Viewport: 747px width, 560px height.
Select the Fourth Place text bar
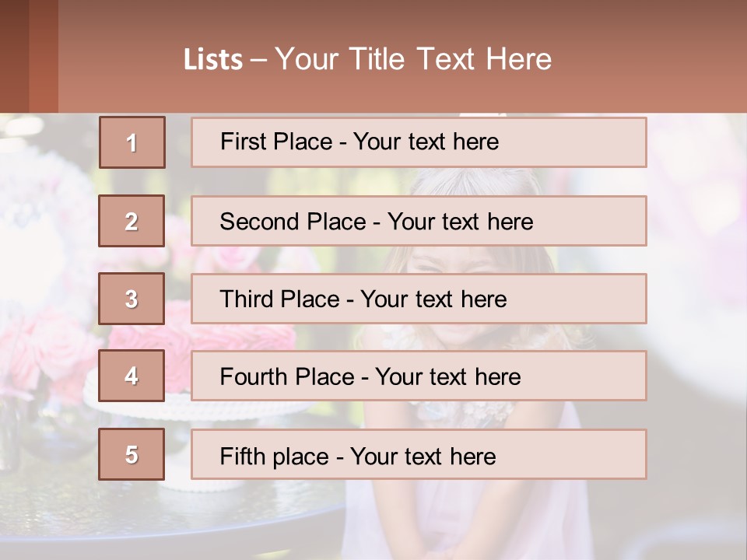click(x=419, y=376)
